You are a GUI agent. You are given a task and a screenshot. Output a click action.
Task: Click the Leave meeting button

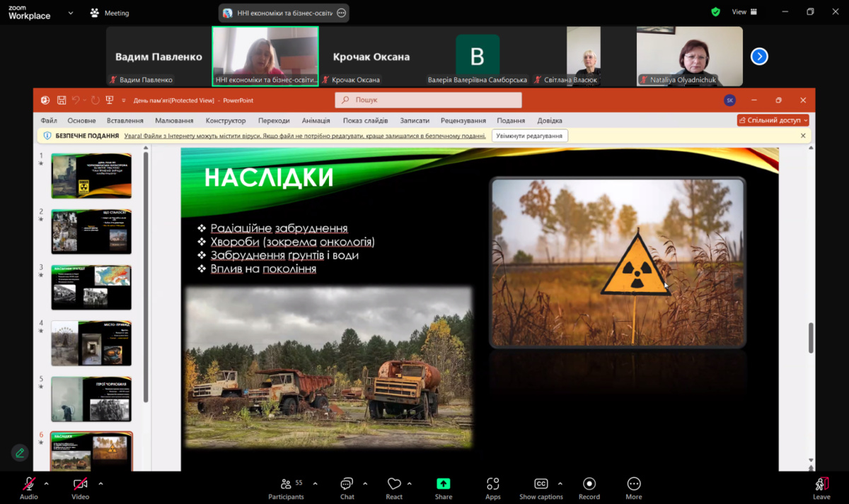pos(821,486)
